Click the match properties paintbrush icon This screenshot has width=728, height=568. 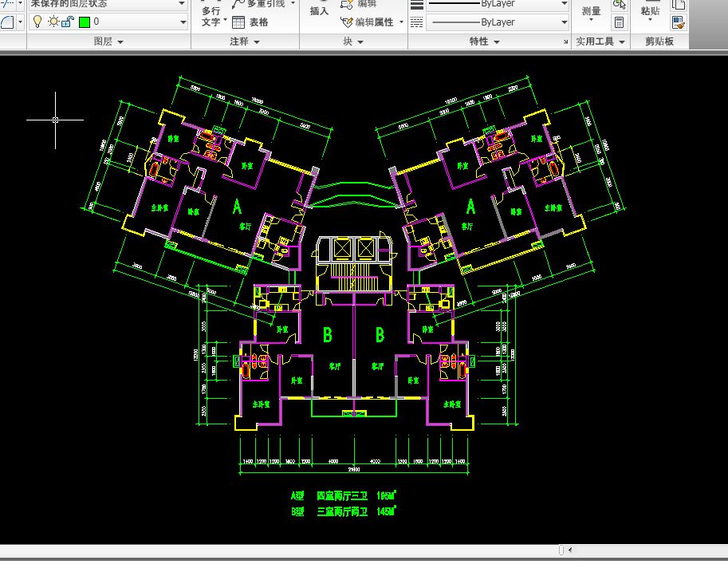[x=678, y=22]
